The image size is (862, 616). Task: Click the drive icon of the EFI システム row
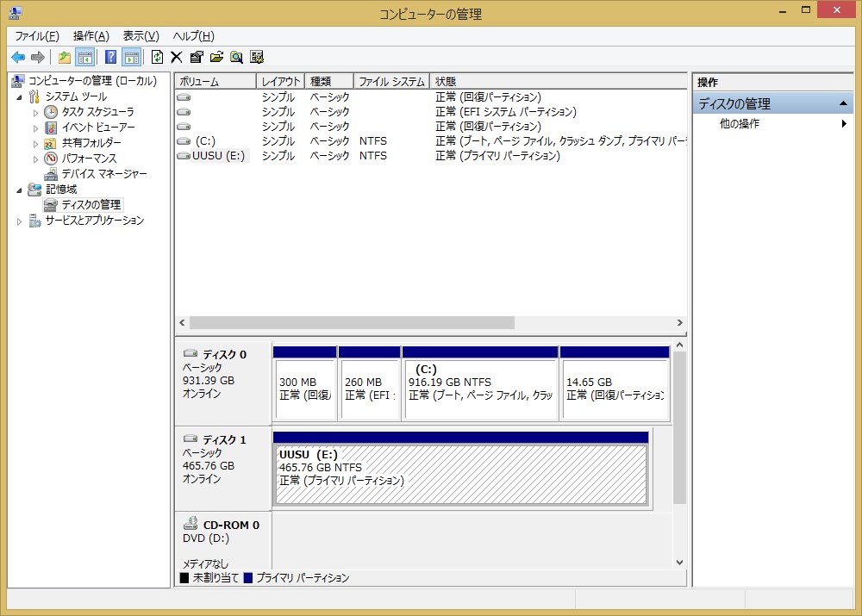184,112
